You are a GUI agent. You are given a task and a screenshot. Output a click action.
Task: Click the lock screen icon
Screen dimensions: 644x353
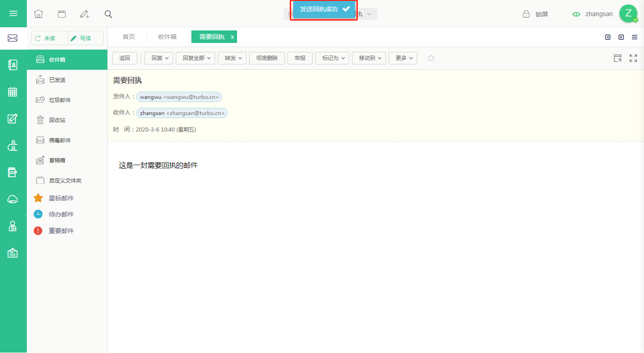526,14
